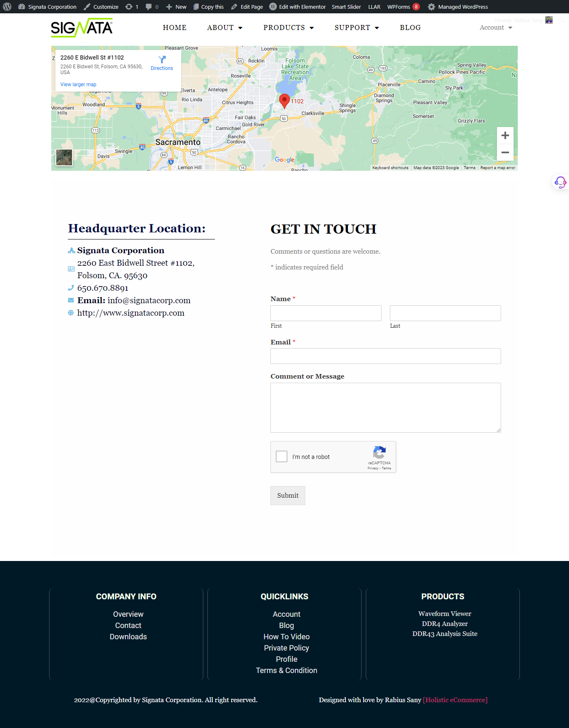This screenshot has height=728, width=569.
Task: Open the support headset chat widget
Action: [560, 182]
